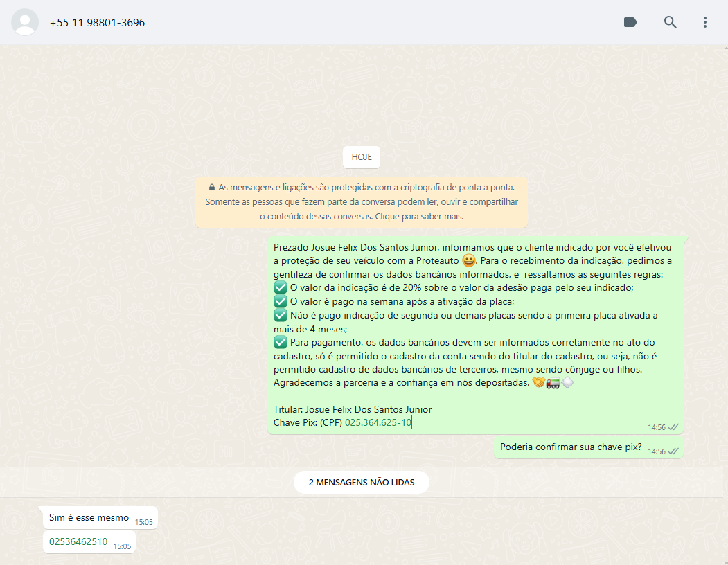This screenshot has width=728, height=565.
Task: Click the grinning emoji after Proteauto
Action: coord(469,260)
